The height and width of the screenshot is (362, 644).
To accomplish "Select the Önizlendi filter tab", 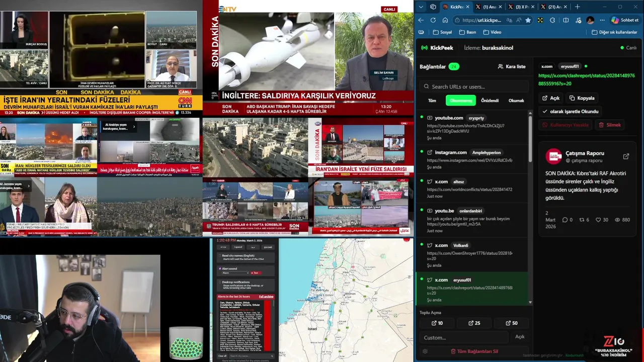I will coord(490,101).
